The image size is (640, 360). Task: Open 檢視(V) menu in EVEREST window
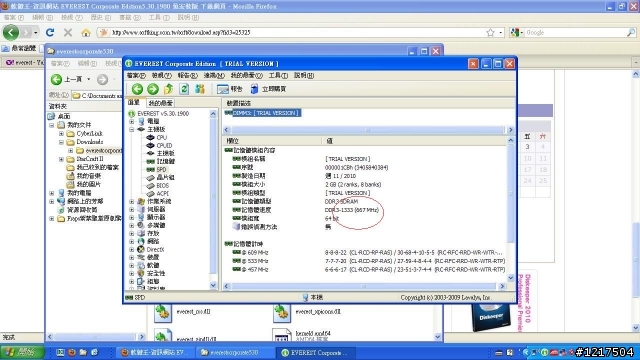pos(162,76)
